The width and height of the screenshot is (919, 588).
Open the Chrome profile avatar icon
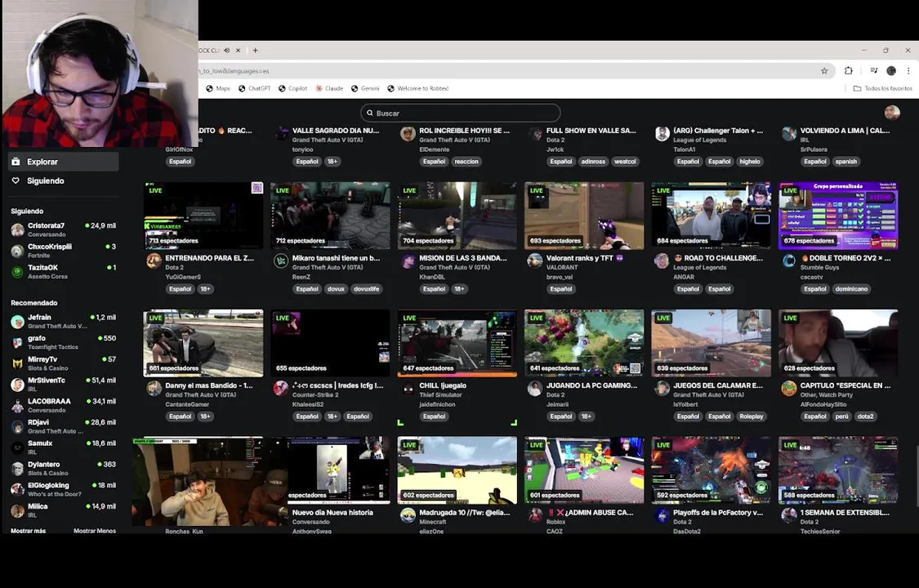[891, 71]
